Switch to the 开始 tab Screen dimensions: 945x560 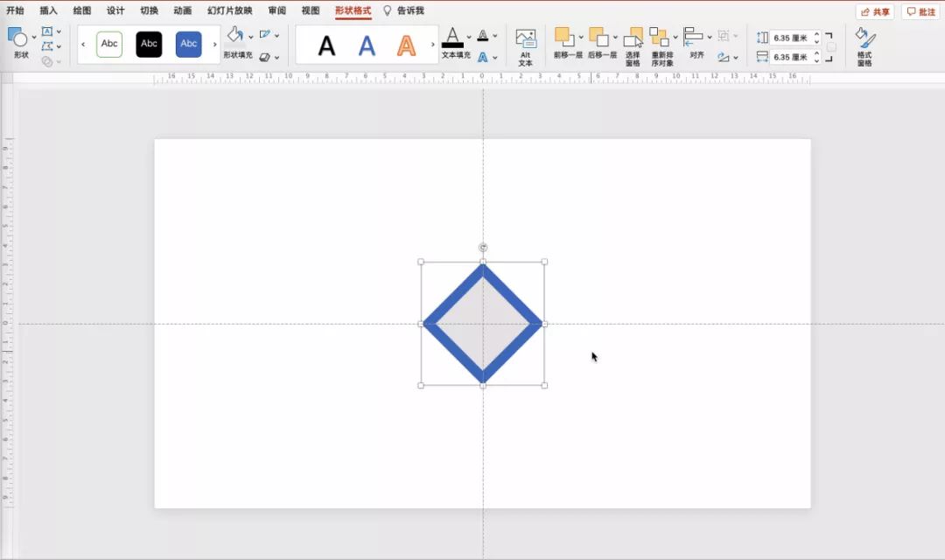pos(15,10)
